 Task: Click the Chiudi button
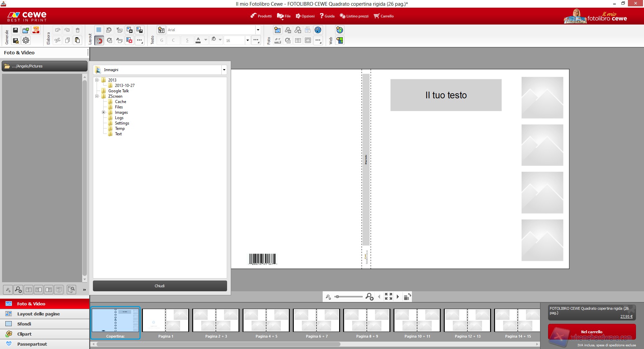point(160,286)
